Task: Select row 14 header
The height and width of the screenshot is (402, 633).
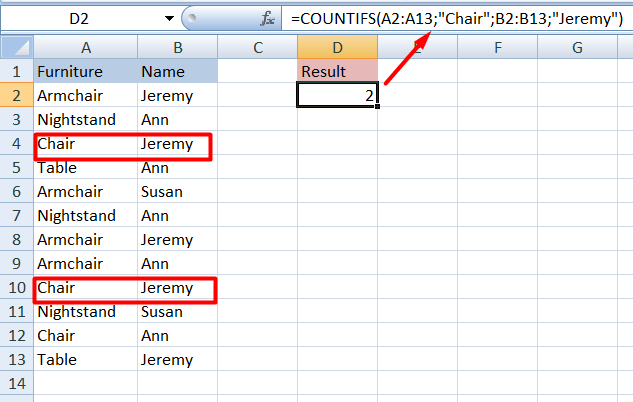Action: [17, 383]
